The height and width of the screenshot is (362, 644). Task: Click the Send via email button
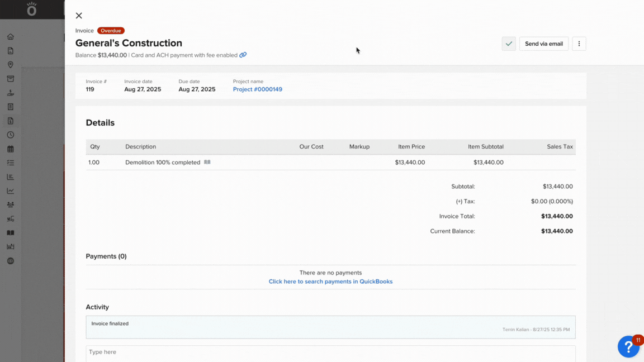click(x=543, y=43)
